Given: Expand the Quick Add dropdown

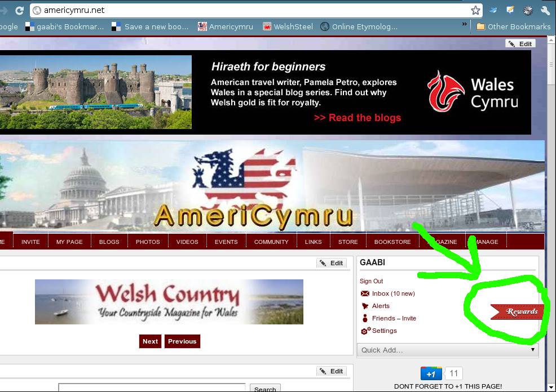Looking at the screenshot, I should 448,350.
